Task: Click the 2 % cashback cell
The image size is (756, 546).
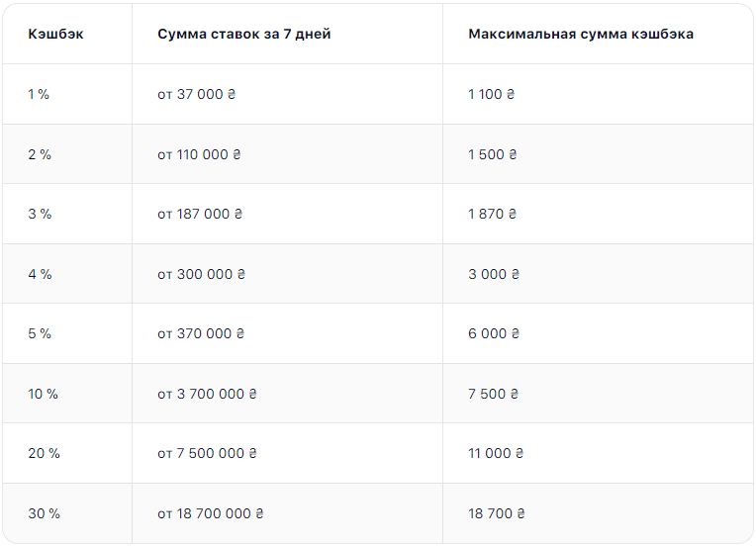Action: click(39, 154)
